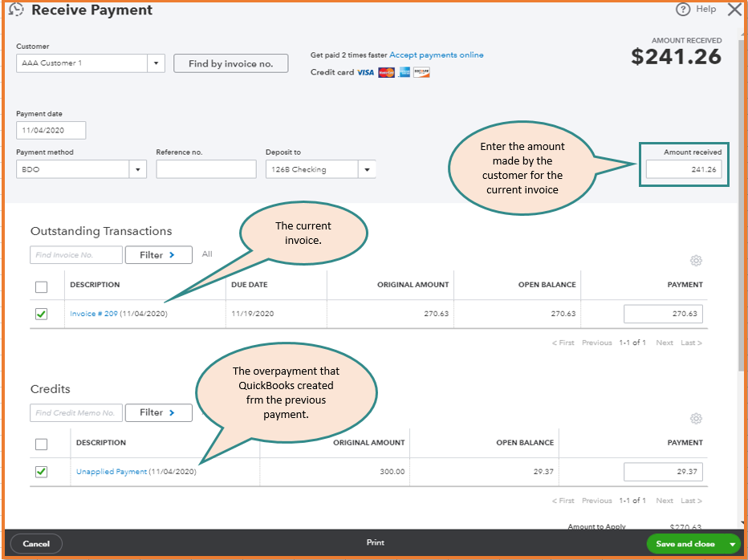
Task: Open the Payment method BDO dropdown
Action: (x=138, y=169)
